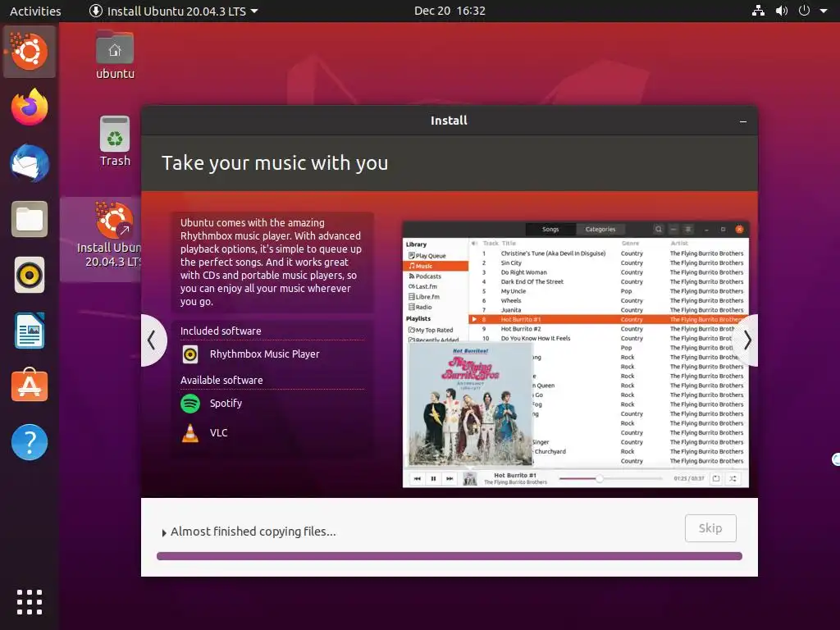
Task: Open the Ubuntu installer dock icon
Action: (x=29, y=52)
